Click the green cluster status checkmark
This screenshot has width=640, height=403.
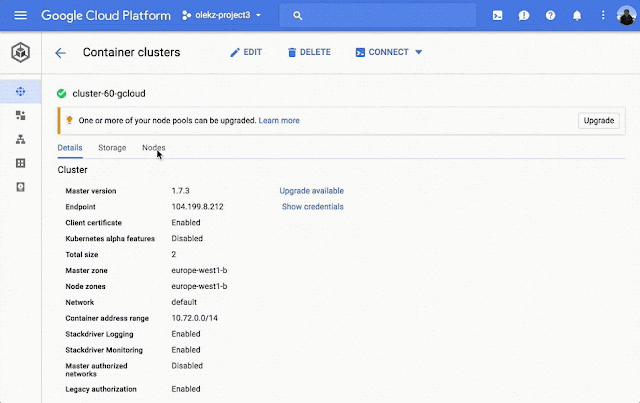pos(62,94)
